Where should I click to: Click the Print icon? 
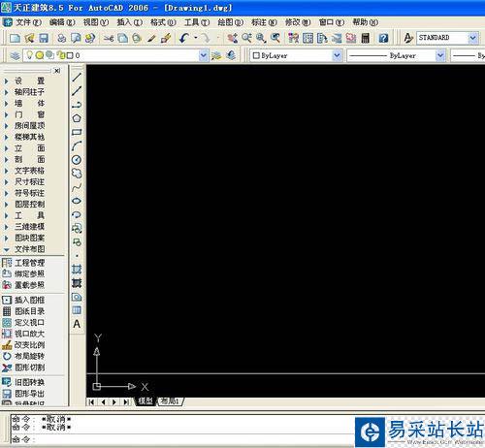click(x=61, y=39)
